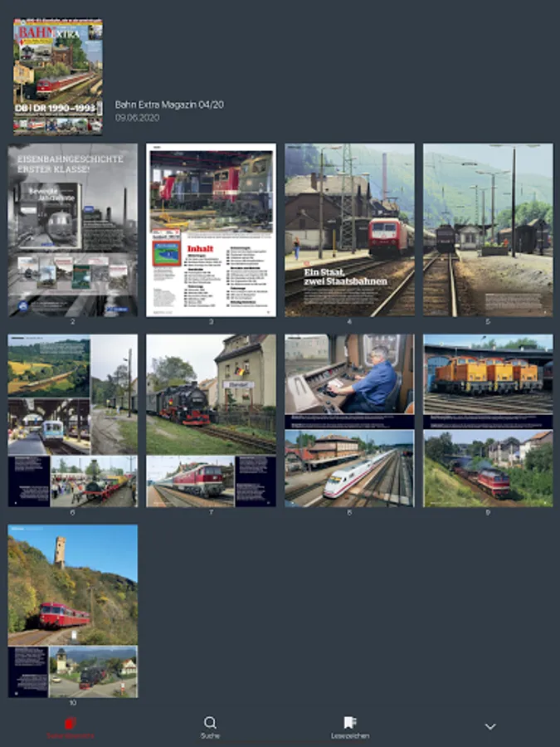Viewport: 560px width, 747px height.
Task: Collapse the overview with the chevron-down arrow
Action: pos(490,726)
